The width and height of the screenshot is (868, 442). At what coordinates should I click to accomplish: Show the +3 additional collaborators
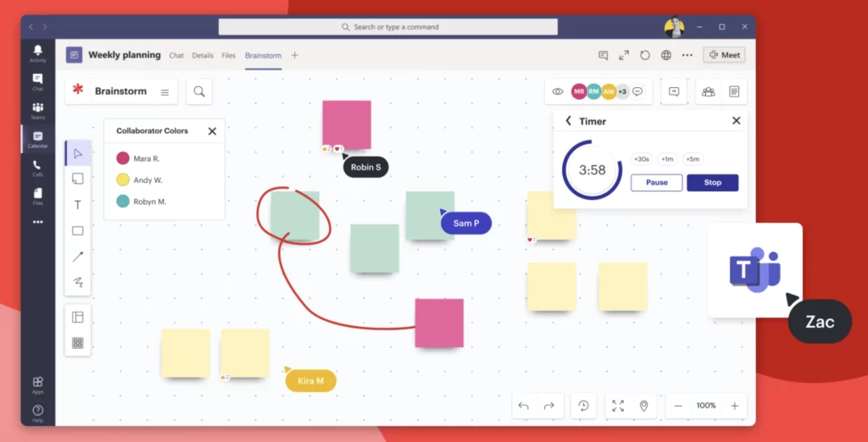(x=623, y=91)
